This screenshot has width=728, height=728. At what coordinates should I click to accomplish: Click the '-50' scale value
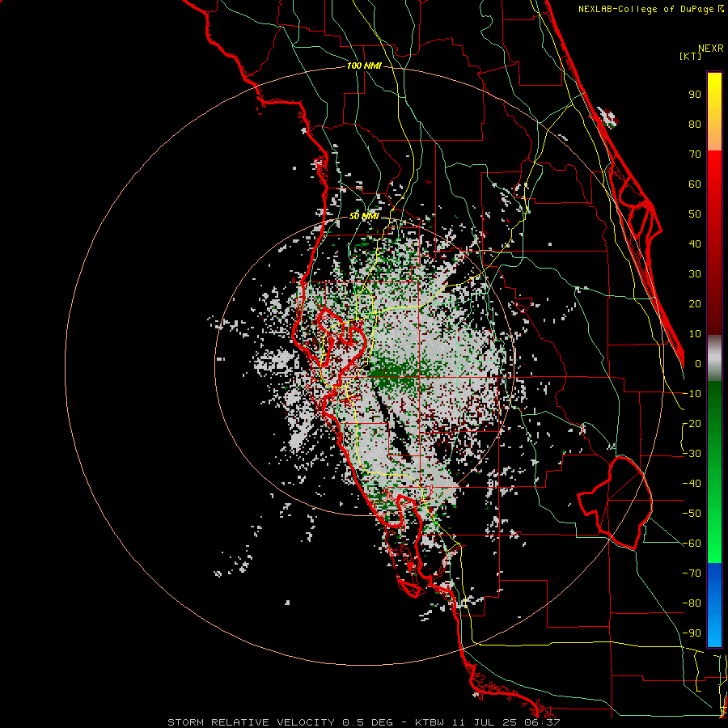(692, 514)
